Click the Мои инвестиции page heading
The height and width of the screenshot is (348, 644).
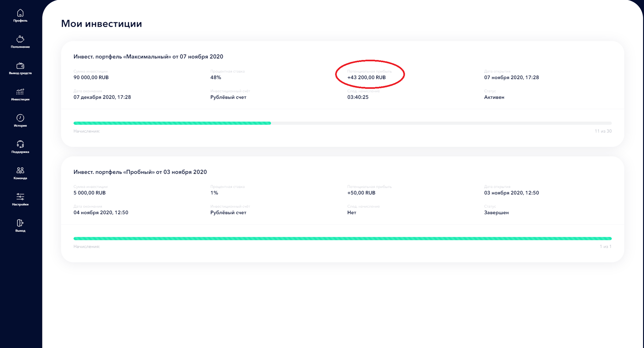102,24
